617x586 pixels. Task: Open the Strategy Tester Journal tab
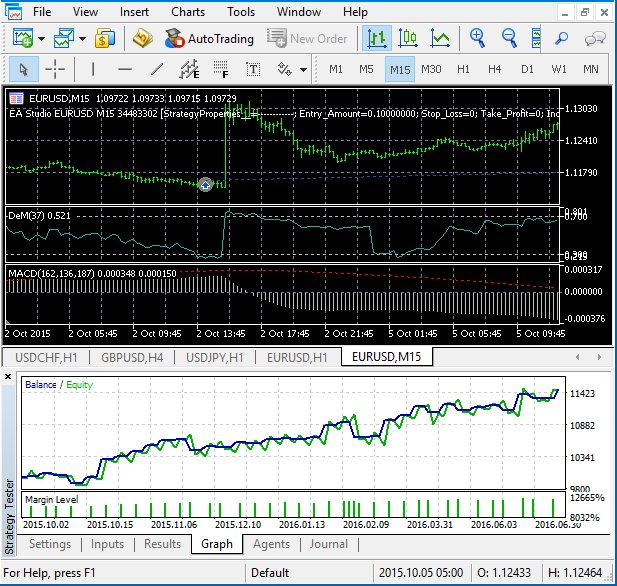329,544
